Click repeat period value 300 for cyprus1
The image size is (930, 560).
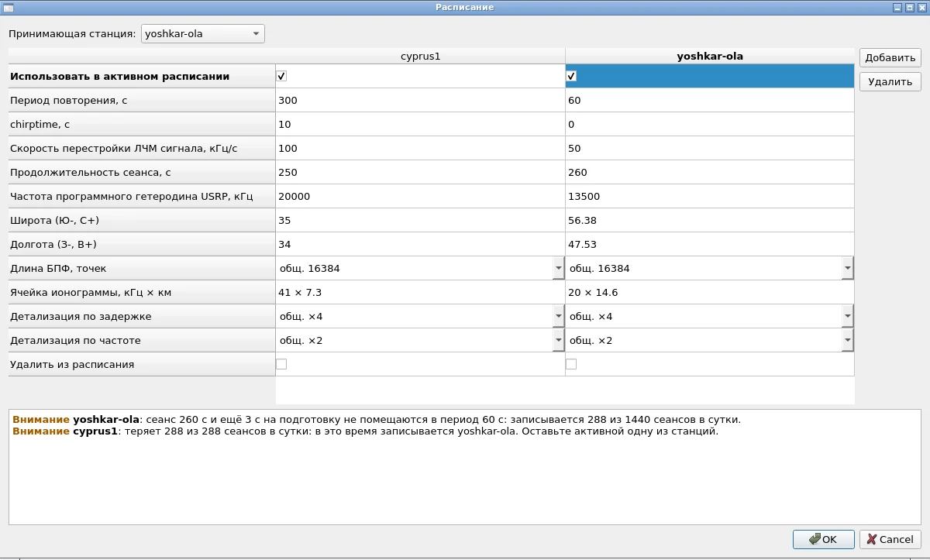point(421,100)
